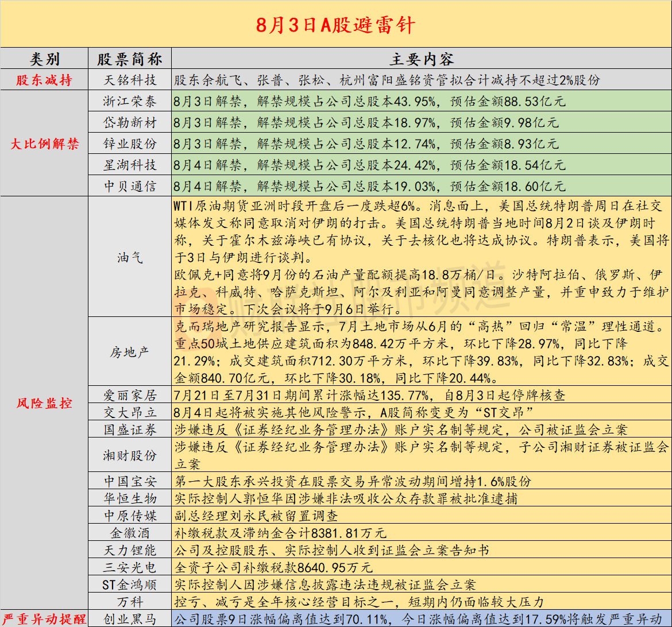This screenshot has height=627, width=672.
Task: Select stock name '华恒生物'
Action: click(130, 498)
